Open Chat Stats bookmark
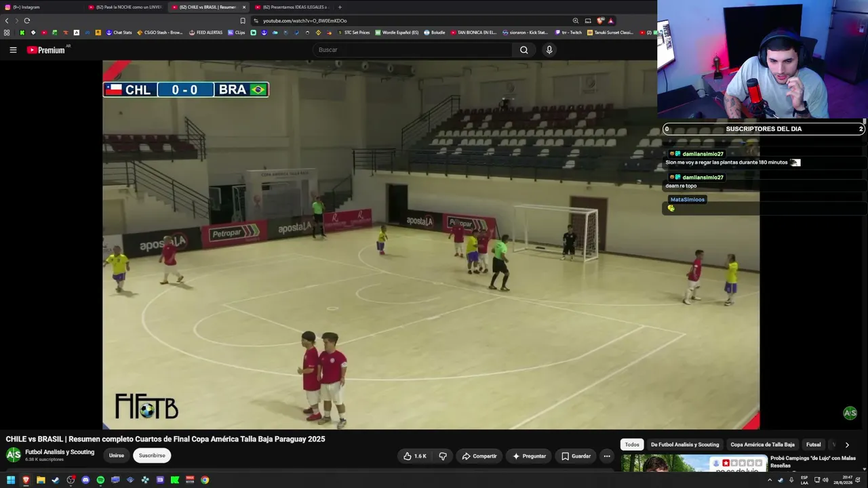Viewport: 868px width, 488px height. (x=119, y=33)
